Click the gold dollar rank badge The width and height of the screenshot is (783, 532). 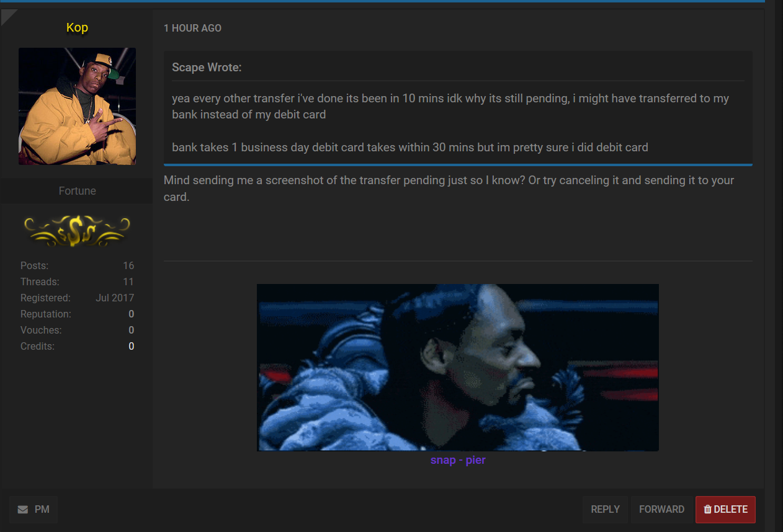click(77, 231)
